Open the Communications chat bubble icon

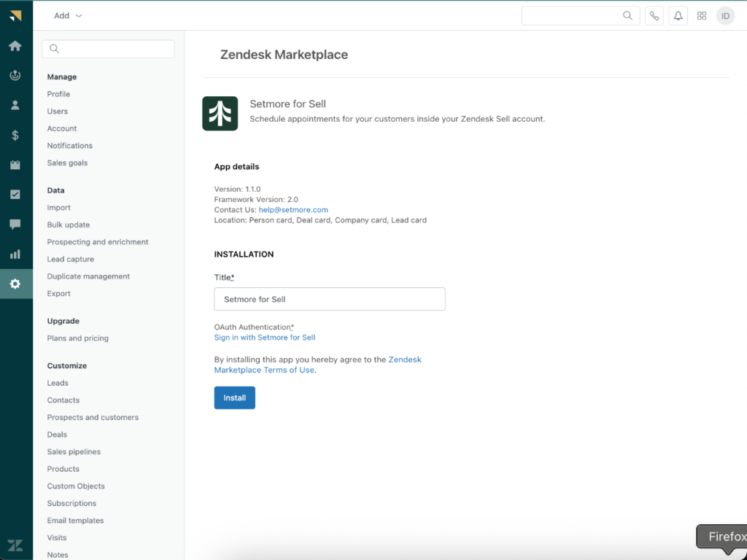(x=15, y=225)
